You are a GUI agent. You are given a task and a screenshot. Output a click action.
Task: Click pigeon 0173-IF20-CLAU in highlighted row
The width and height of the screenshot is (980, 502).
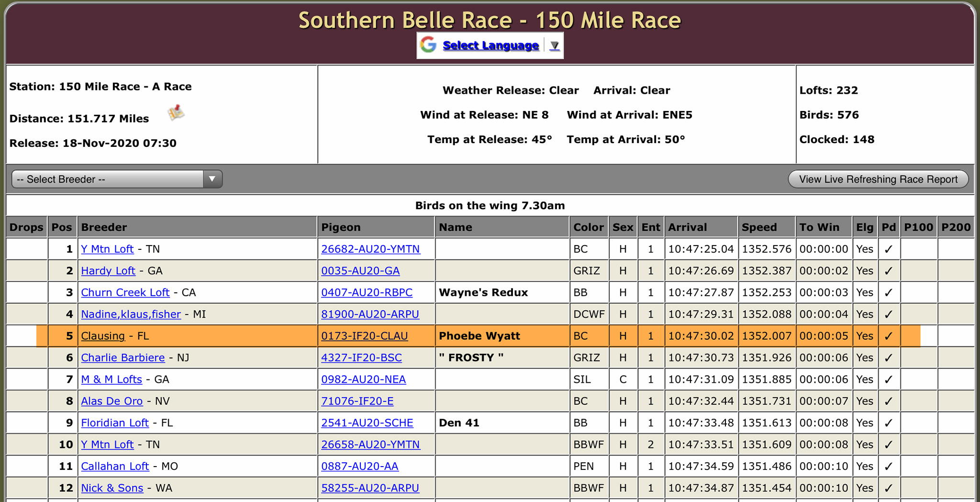point(364,336)
